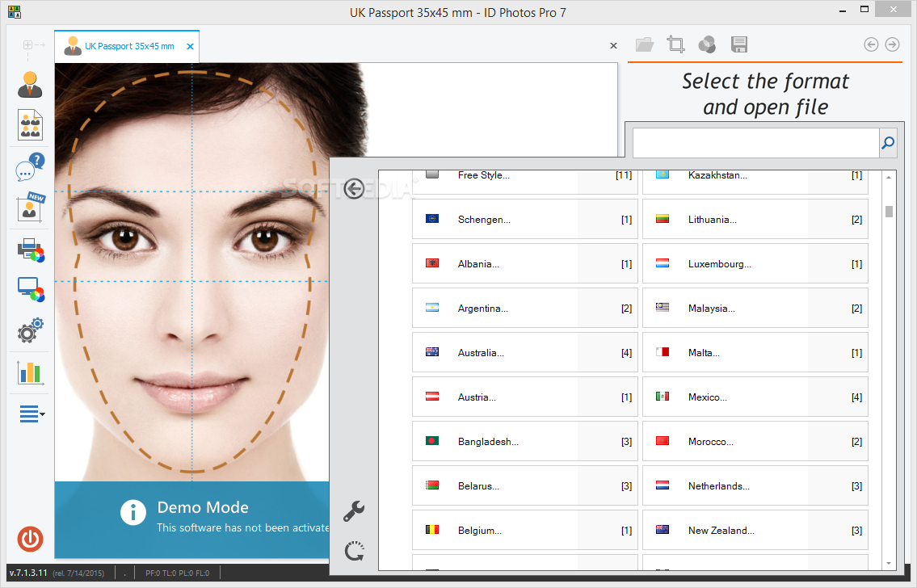Select the New Zealand format entry
This screenshot has width=917, height=588.
(755, 530)
